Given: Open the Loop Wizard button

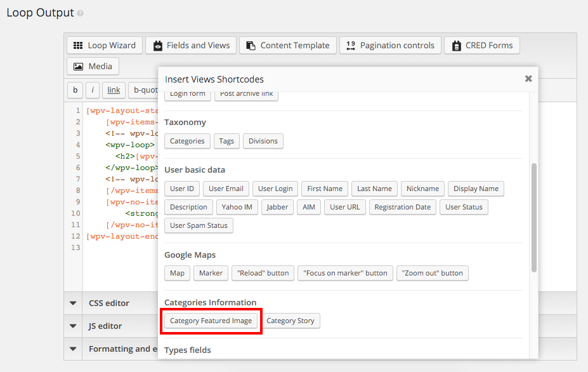Looking at the screenshot, I should click(x=105, y=46).
